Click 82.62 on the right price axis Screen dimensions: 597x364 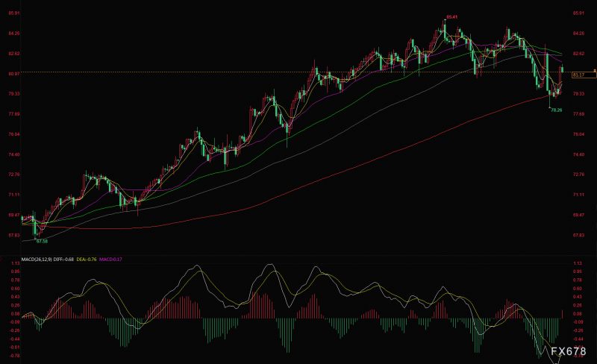[578, 54]
